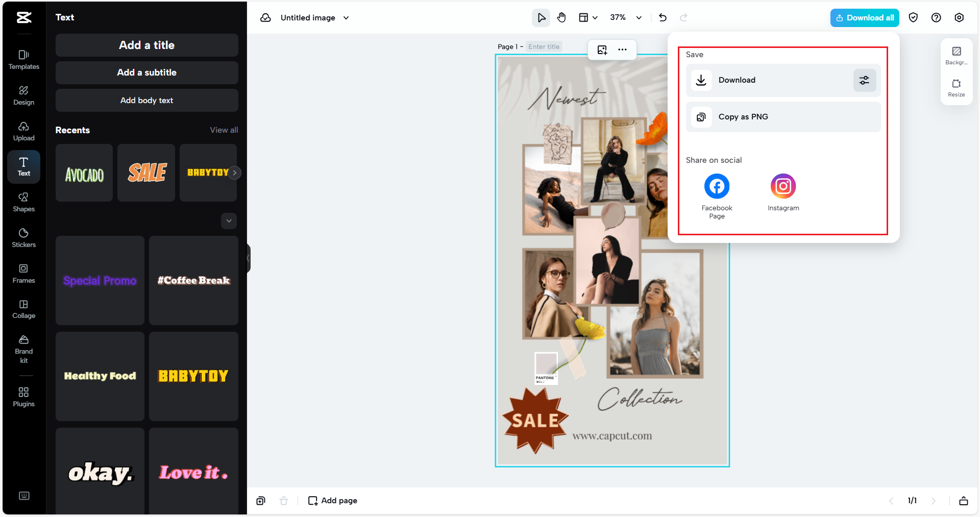Viewport: 980px width, 517px height.
Task: Click Add a subtitle button
Action: click(147, 72)
